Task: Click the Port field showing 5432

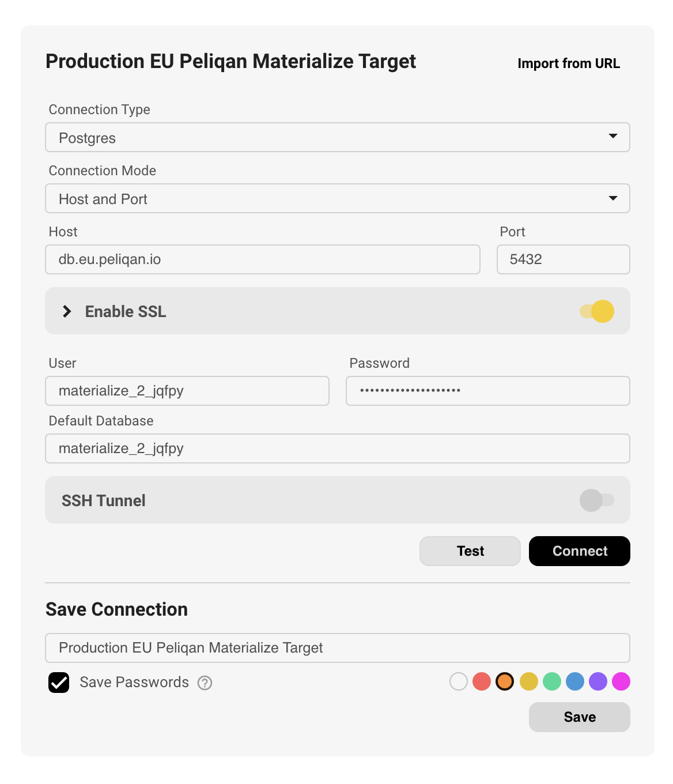Action: click(564, 259)
